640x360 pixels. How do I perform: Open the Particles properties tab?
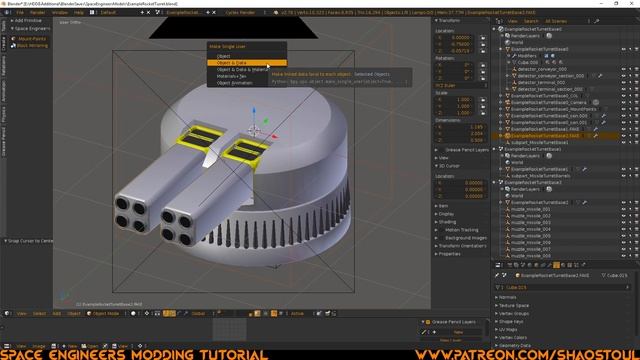click(x=577, y=265)
